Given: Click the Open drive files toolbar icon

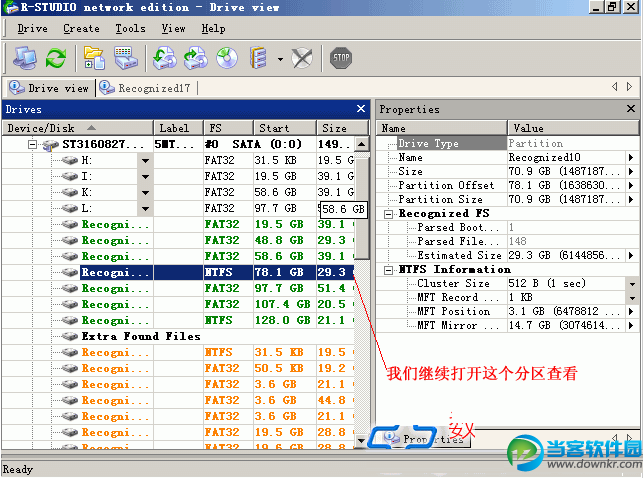Looking at the screenshot, I should pyautogui.click(x=94, y=58).
